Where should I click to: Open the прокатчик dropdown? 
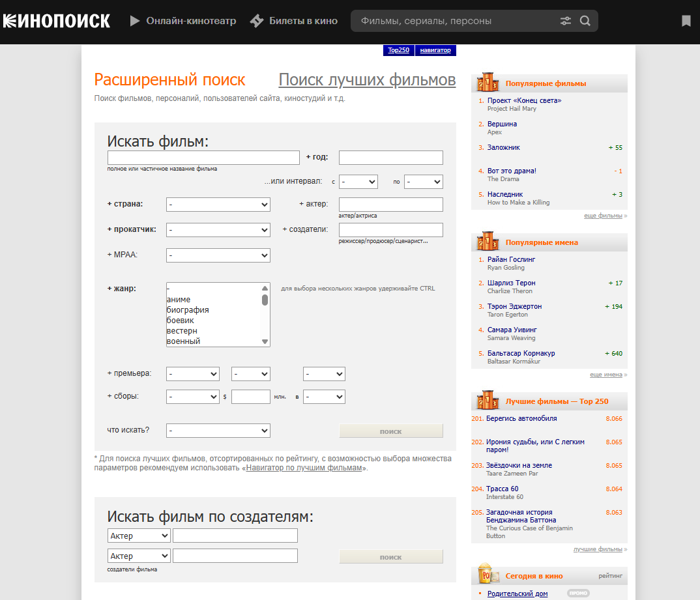coord(218,230)
